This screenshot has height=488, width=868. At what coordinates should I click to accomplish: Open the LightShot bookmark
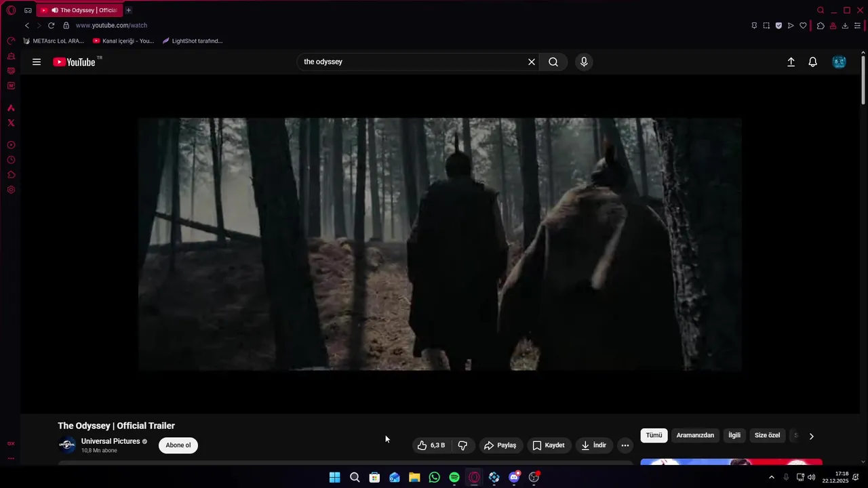(x=192, y=41)
